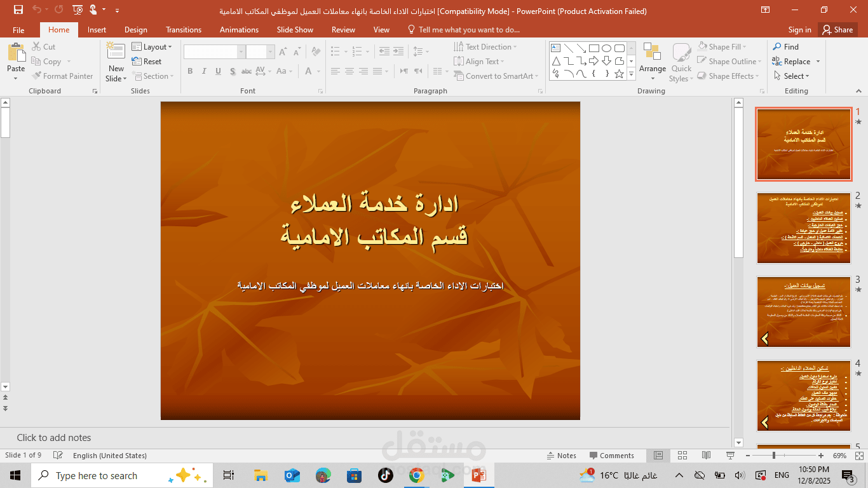This screenshot has height=488, width=868.
Task: Select the Text Box shape
Action: coord(556,48)
